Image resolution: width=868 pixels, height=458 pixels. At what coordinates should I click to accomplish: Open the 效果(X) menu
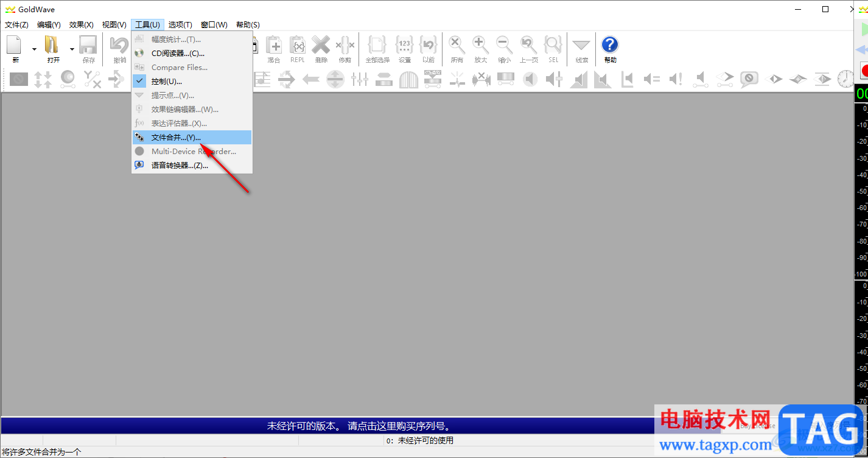(82, 25)
